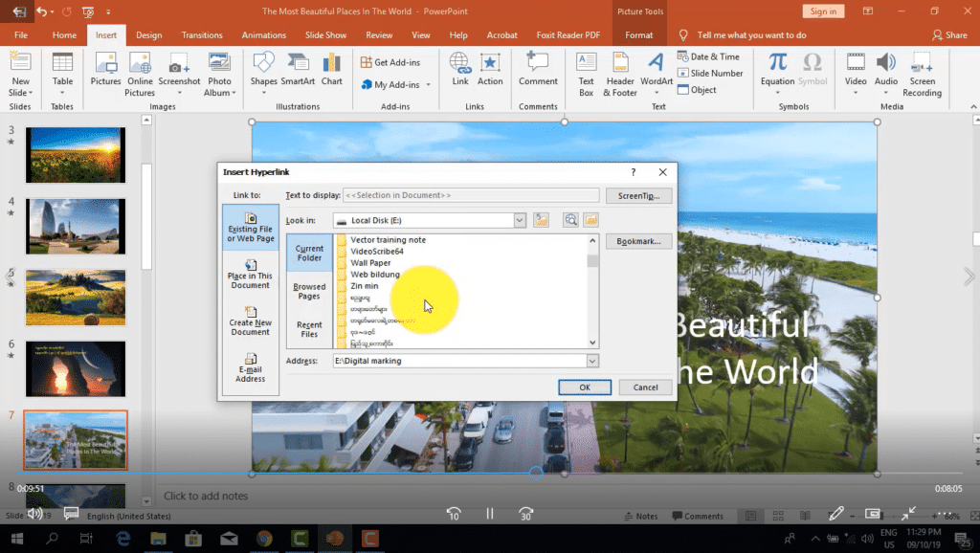Image resolution: width=980 pixels, height=553 pixels.
Task: Collapse the ribbon with the caret
Action: point(973,107)
